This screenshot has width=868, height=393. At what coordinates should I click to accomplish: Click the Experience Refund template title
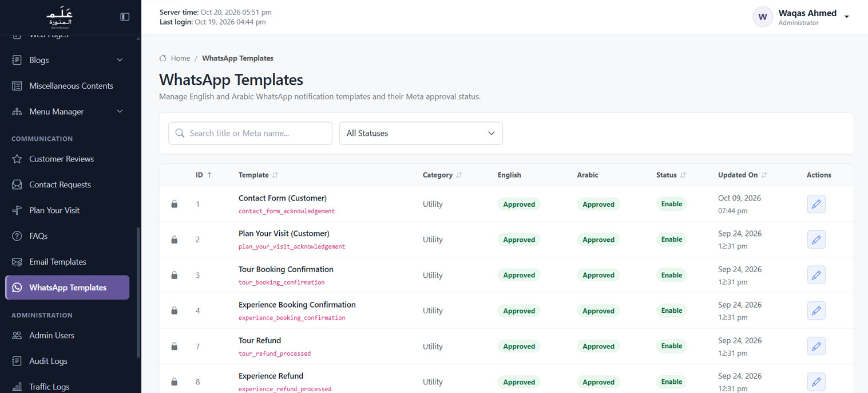[x=271, y=376]
